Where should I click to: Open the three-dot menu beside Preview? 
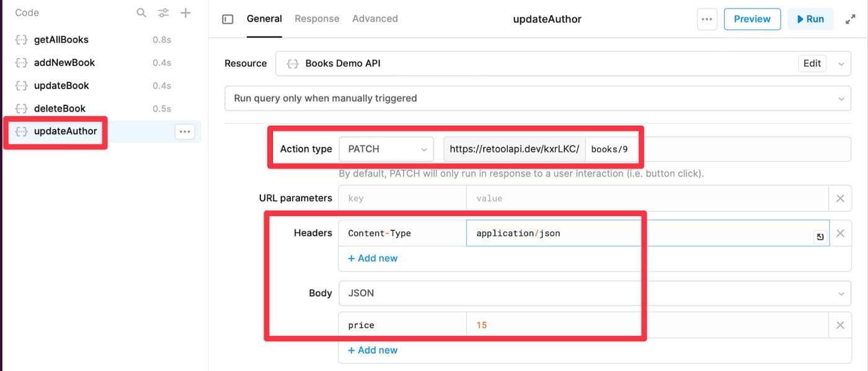(x=706, y=19)
